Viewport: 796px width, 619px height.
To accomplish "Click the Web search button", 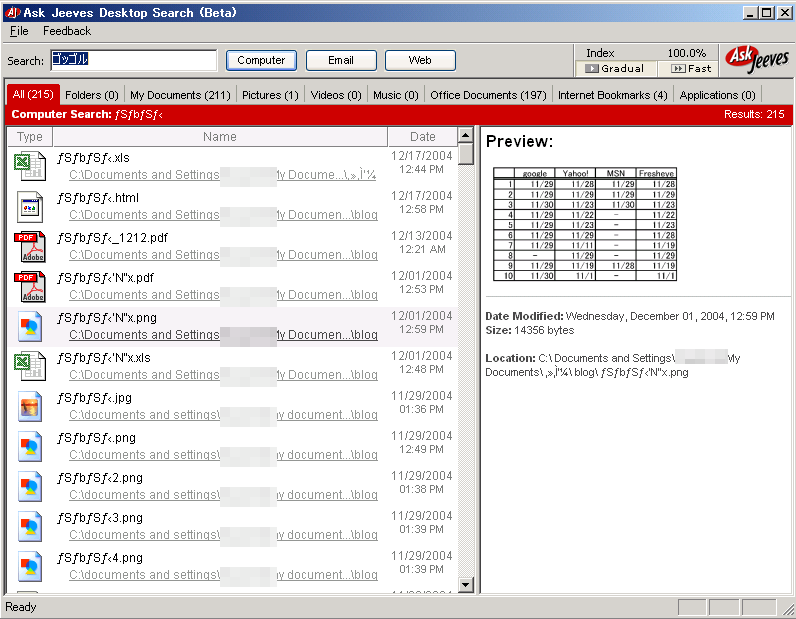I will tap(420, 60).
